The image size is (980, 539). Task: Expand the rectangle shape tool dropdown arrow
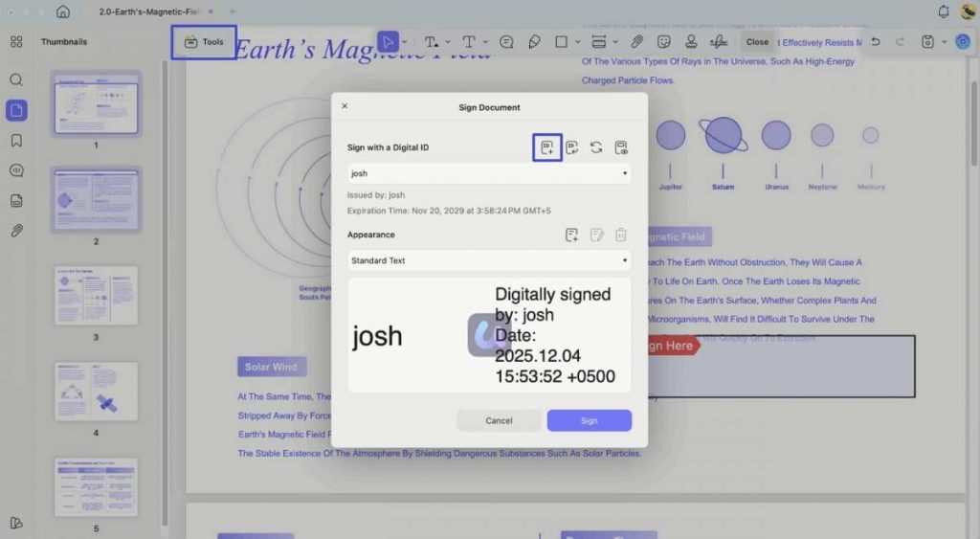coord(577,42)
